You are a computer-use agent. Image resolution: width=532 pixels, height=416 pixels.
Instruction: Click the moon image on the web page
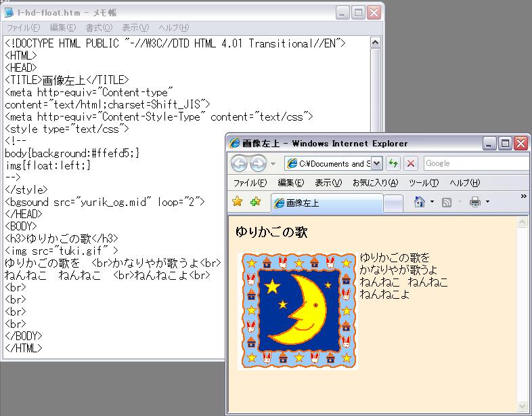click(298, 311)
